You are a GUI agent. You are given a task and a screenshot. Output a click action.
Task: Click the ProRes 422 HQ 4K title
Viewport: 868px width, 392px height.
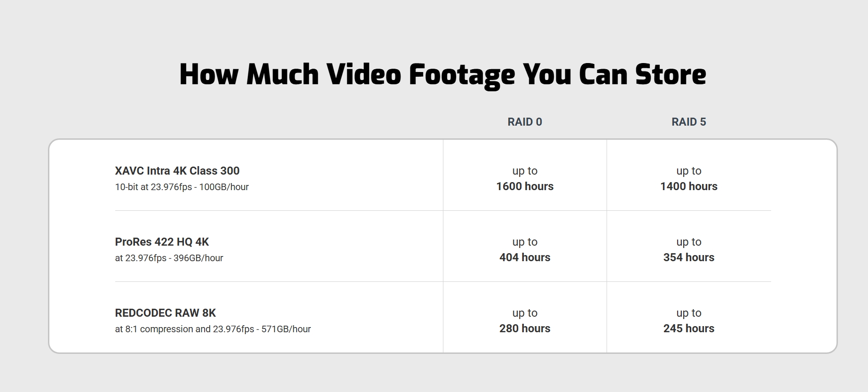(x=162, y=242)
